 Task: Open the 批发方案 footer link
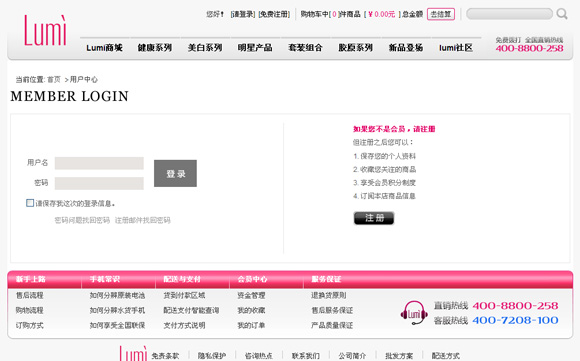coord(399,356)
